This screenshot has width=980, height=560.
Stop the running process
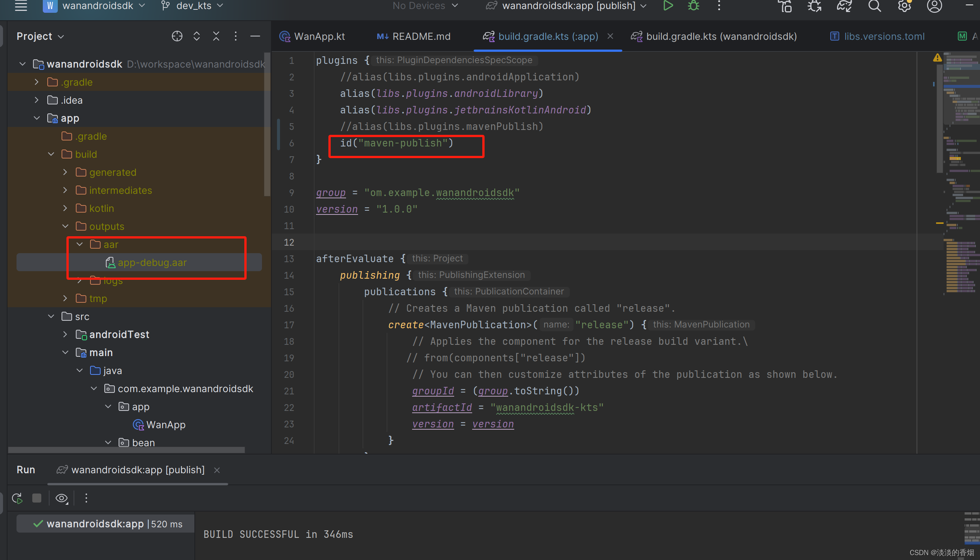[x=37, y=498]
